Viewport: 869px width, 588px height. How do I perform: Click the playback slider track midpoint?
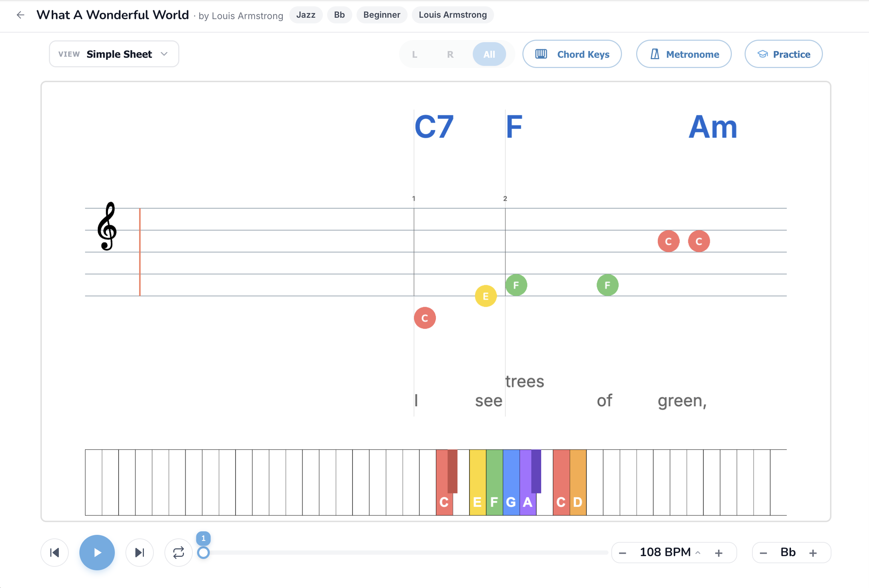pos(406,553)
